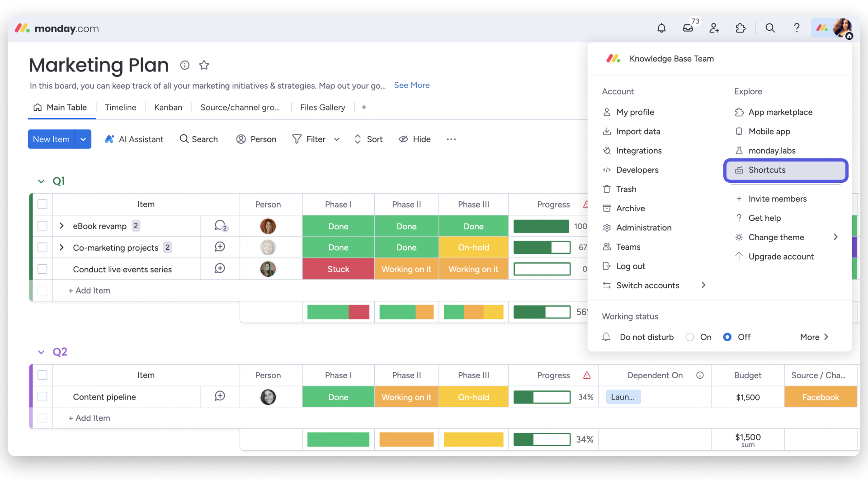The width and height of the screenshot is (868, 480).
Task: Expand eBook revamp subitems
Action: click(x=61, y=226)
